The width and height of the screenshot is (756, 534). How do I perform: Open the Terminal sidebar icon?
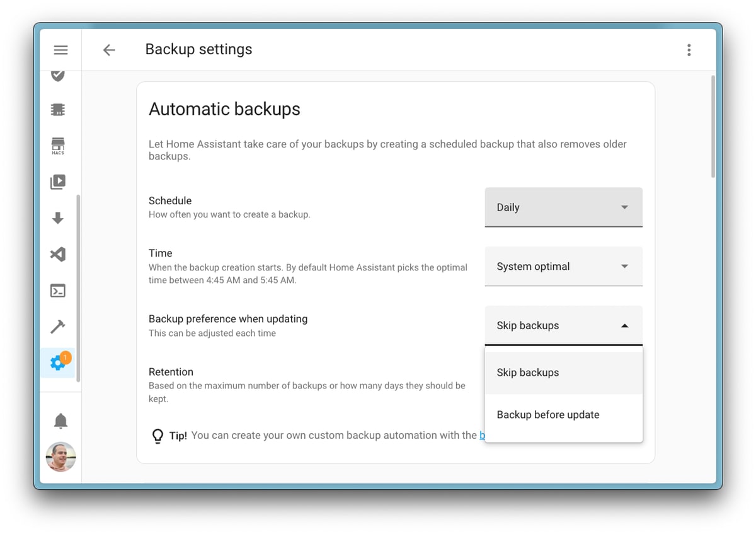click(58, 291)
